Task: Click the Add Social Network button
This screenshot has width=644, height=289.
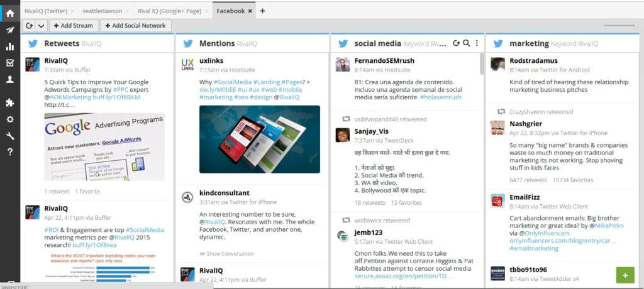Action: click(x=136, y=26)
